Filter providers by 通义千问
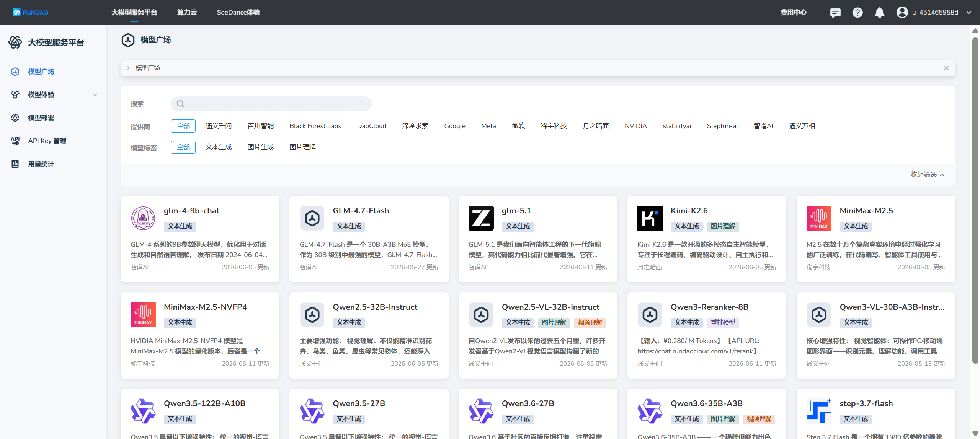 pyautogui.click(x=219, y=126)
